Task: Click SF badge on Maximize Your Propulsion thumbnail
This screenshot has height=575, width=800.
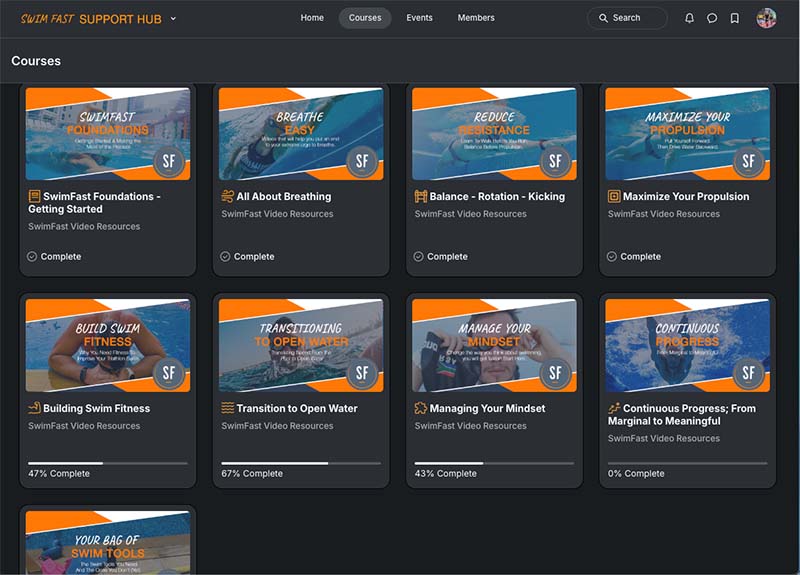Action: (748, 162)
